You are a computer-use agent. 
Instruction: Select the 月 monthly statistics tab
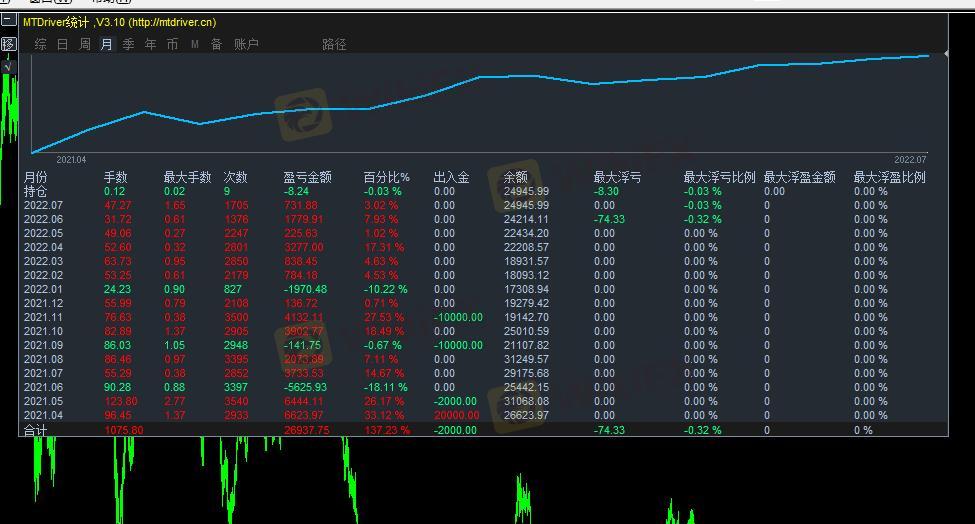pyautogui.click(x=106, y=44)
